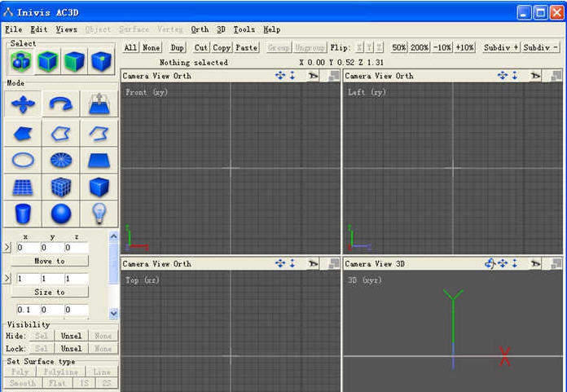This screenshot has width=567, height=392.
Task: Click the x field above Move to
Action: click(28, 247)
